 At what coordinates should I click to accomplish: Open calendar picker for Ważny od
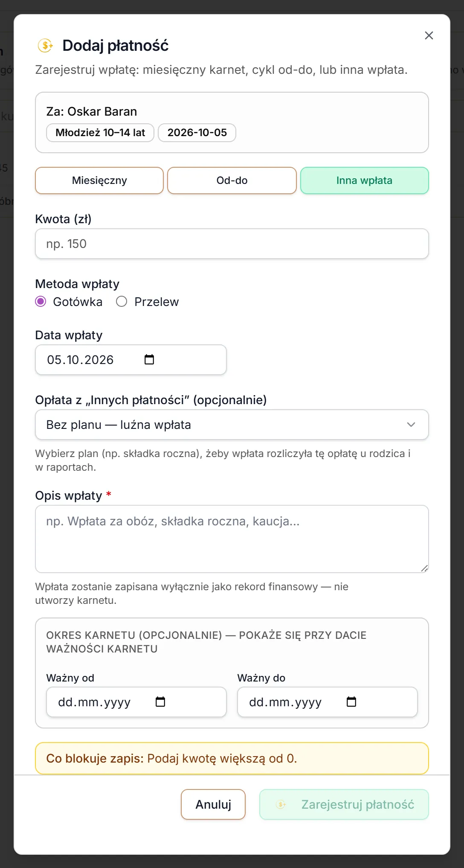pyautogui.click(x=160, y=702)
